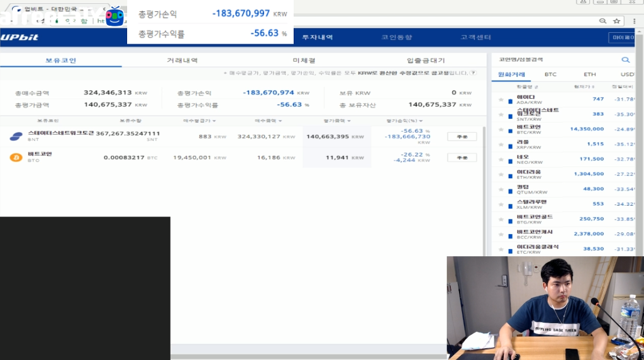644x360 pixels.
Task: Toggle favorite star for ADA/KRW
Action: pyautogui.click(x=501, y=99)
